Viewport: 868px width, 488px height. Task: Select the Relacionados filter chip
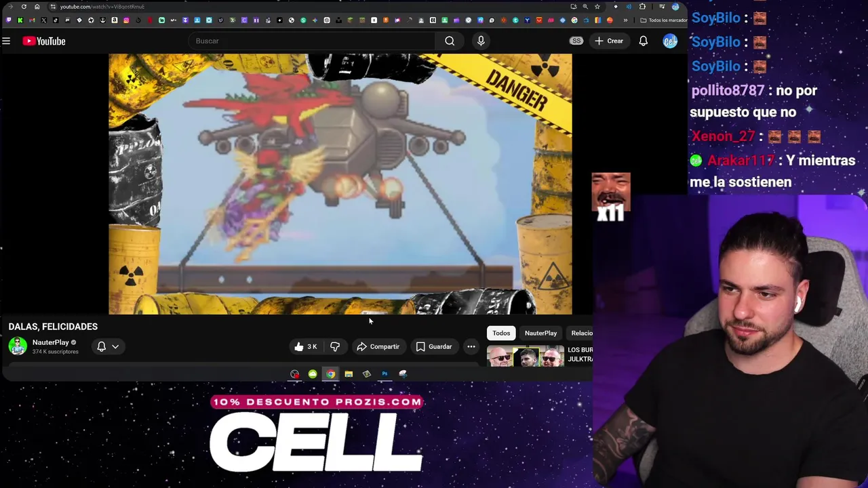click(x=580, y=333)
